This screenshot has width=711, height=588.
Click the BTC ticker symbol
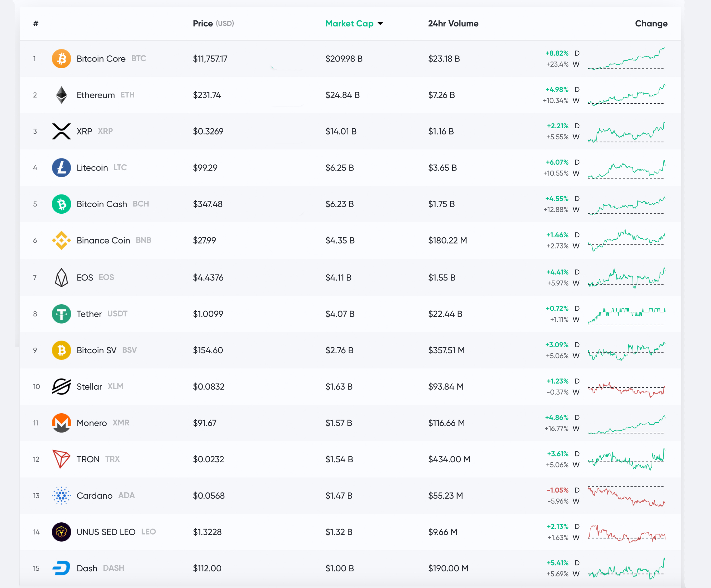[139, 59]
